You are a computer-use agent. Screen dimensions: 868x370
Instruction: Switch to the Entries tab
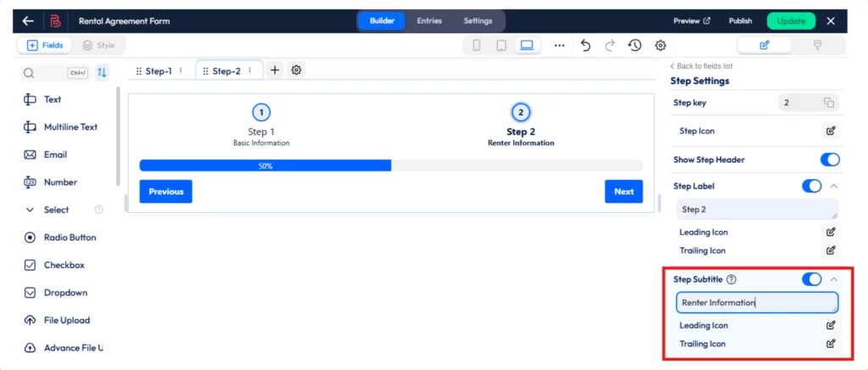pos(429,20)
